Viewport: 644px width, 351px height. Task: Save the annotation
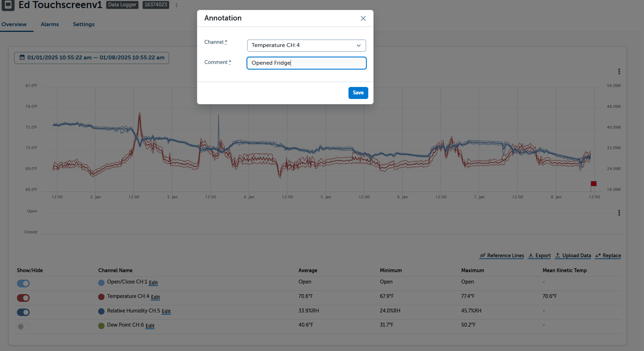point(358,93)
